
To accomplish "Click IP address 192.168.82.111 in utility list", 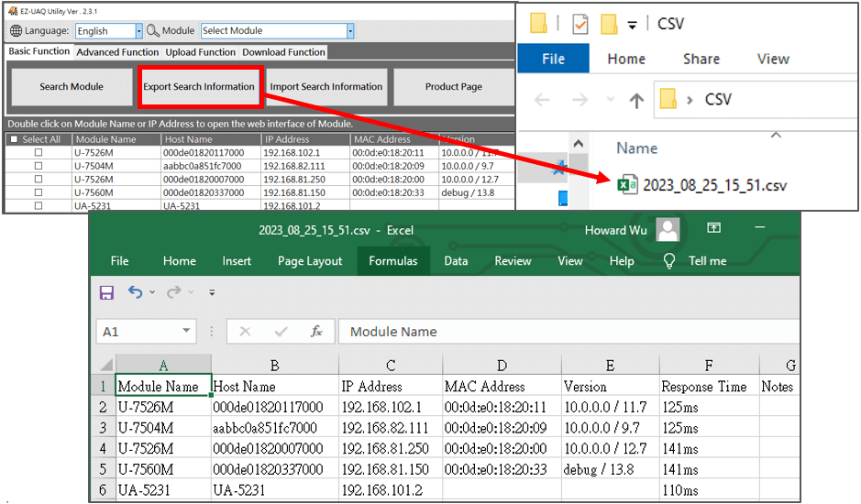I will 293,166.
